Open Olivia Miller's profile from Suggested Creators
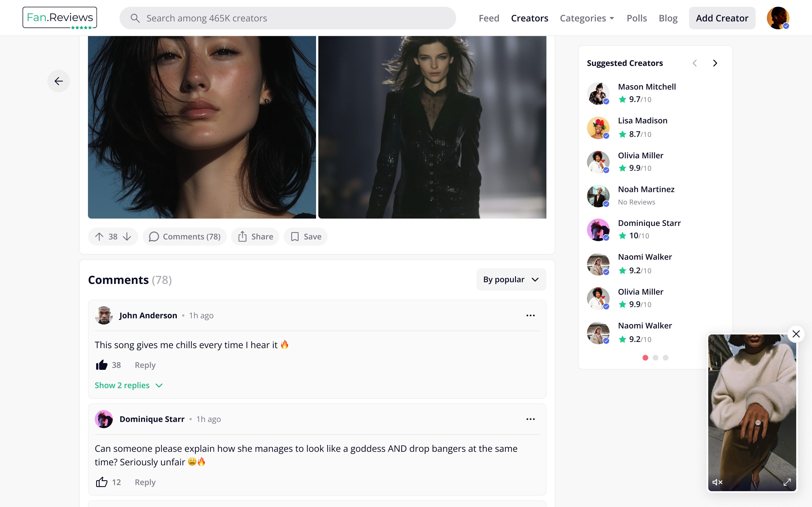The height and width of the screenshot is (507, 812). [640, 155]
